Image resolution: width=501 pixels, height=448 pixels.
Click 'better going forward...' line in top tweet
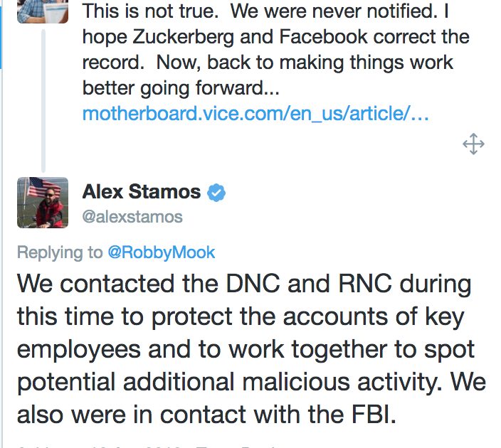[181, 87]
